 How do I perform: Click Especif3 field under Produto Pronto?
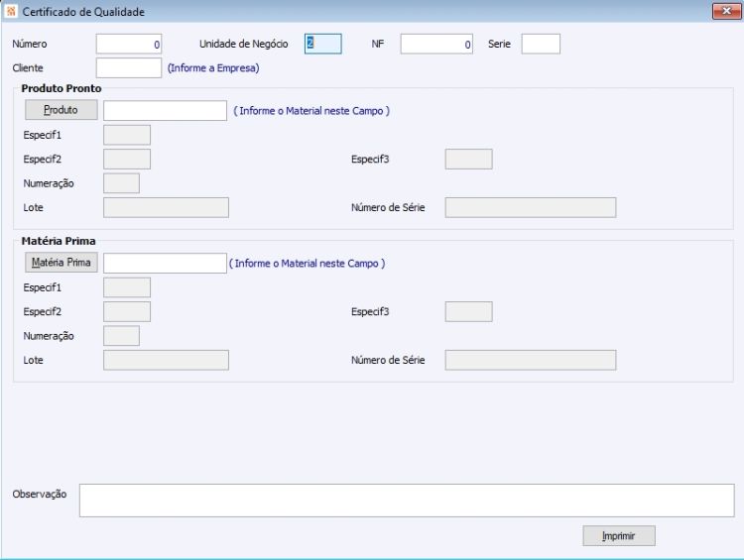pyautogui.click(x=469, y=160)
